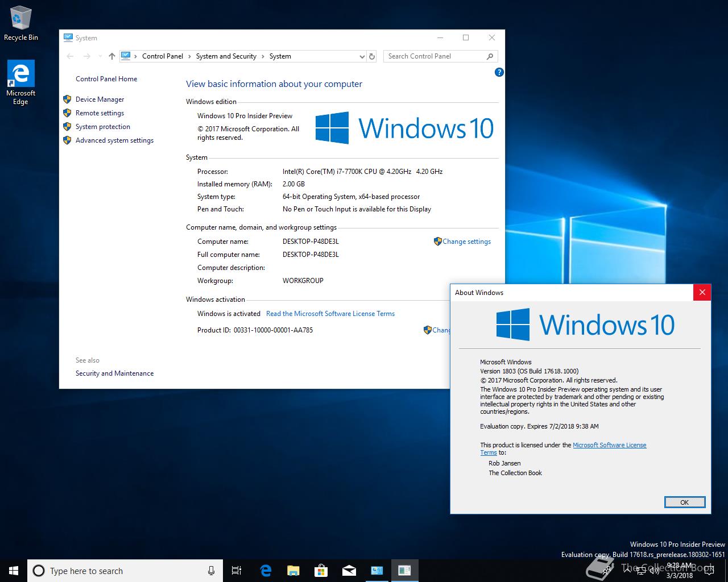Click Version 1803 OS Build text
This screenshot has width=728, height=582.
coord(529,371)
